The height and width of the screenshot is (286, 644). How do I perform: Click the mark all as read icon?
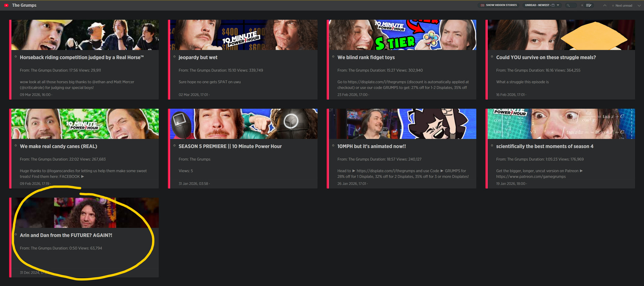pyautogui.click(x=589, y=5)
